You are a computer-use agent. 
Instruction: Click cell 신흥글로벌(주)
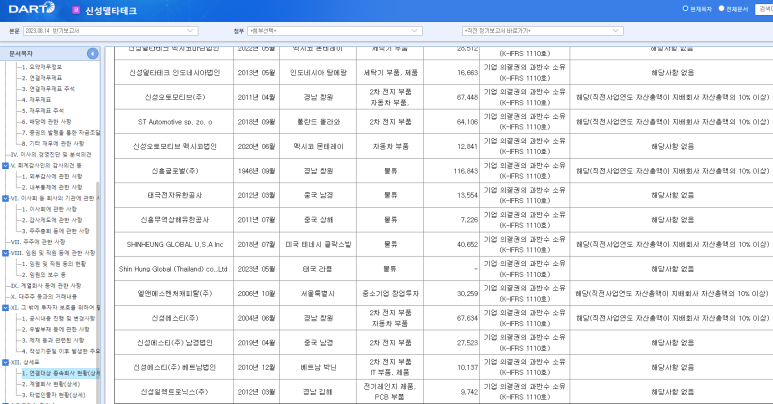(x=175, y=171)
